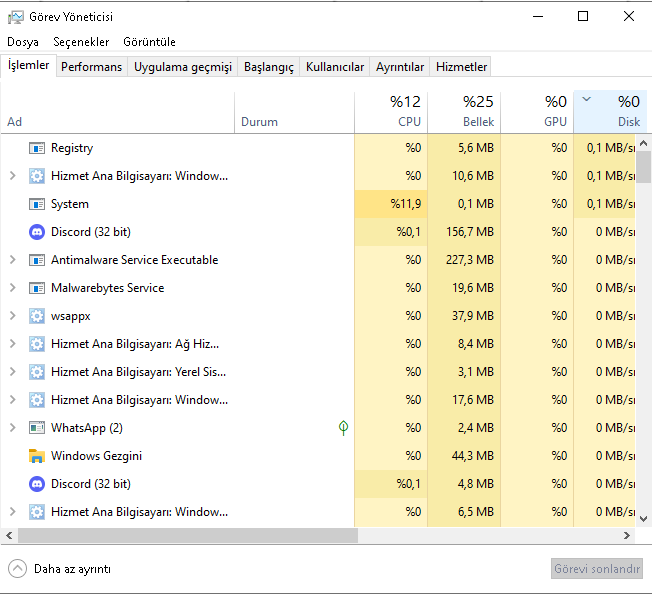Click the vertical scrollbar thumb
652x600 pixels.
coord(644,167)
